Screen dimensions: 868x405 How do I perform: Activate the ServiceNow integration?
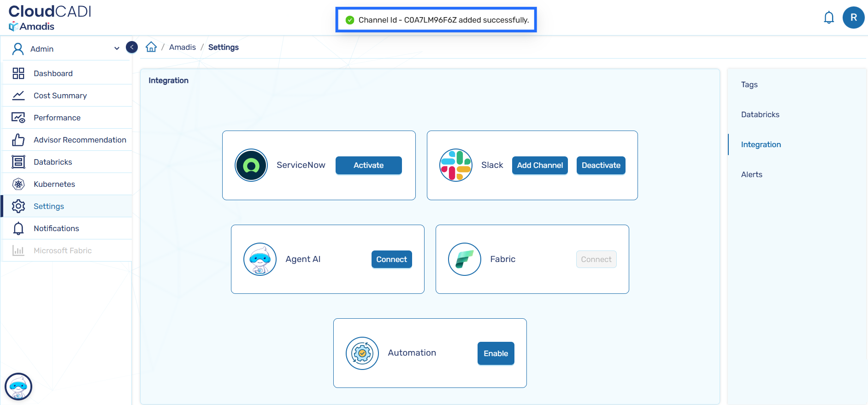point(368,165)
